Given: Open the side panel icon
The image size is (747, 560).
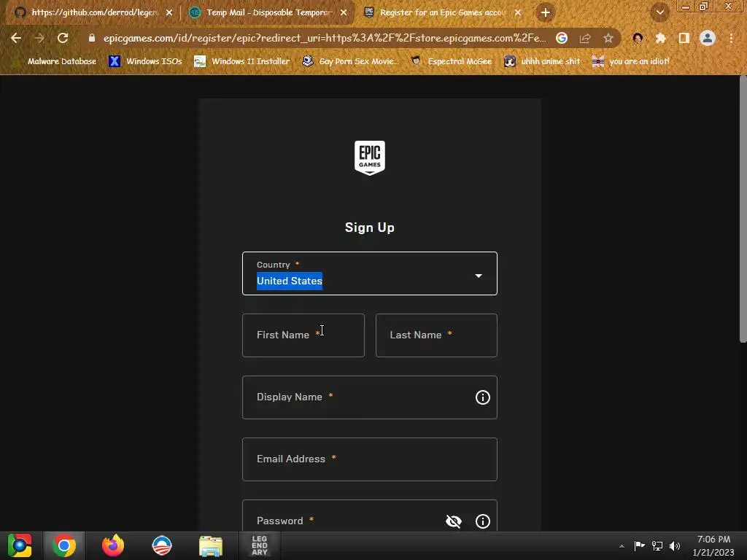Looking at the screenshot, I should pos(684,38).
